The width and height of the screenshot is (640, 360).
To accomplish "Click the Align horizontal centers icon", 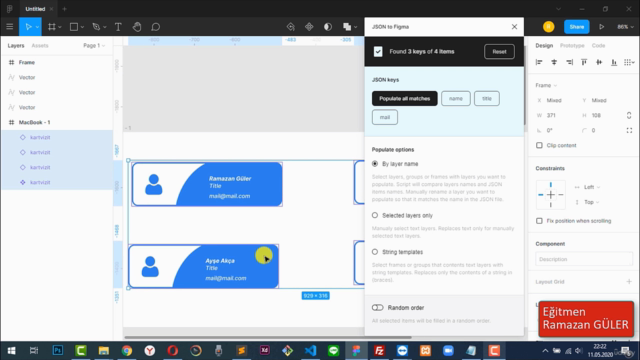I will click(554, 62).
